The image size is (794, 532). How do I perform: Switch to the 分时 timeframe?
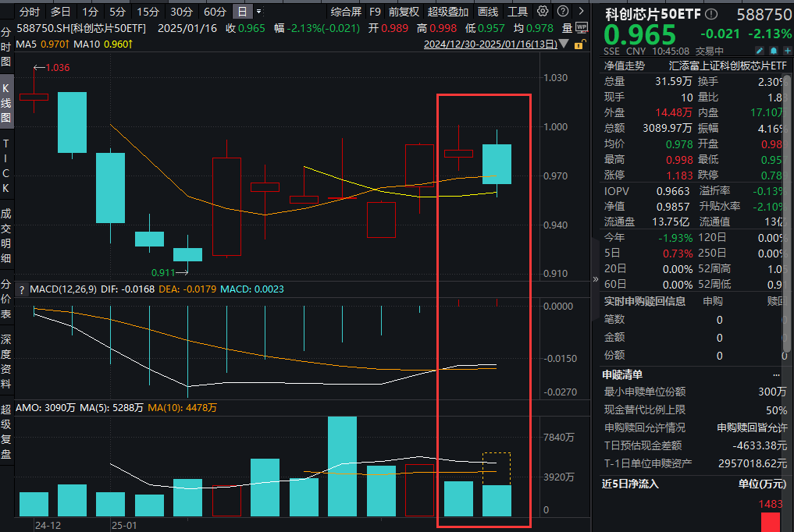click(x=30, y=12)
